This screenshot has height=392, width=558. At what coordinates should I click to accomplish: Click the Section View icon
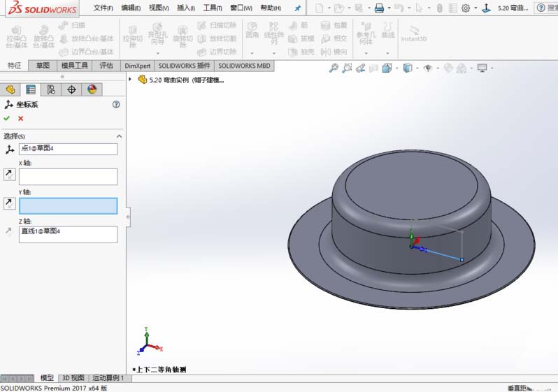click(x=373, y=68)
